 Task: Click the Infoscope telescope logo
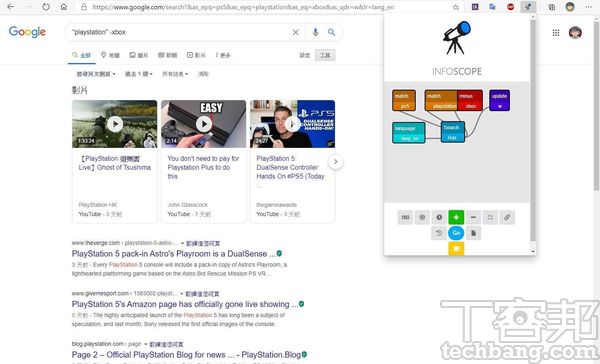[457, 38]
